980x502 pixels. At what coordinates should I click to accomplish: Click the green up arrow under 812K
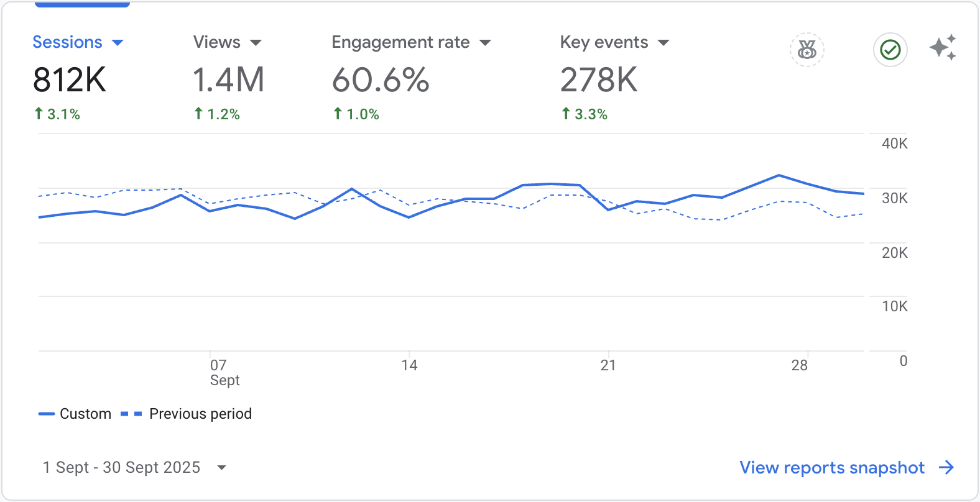click(39, 113)
